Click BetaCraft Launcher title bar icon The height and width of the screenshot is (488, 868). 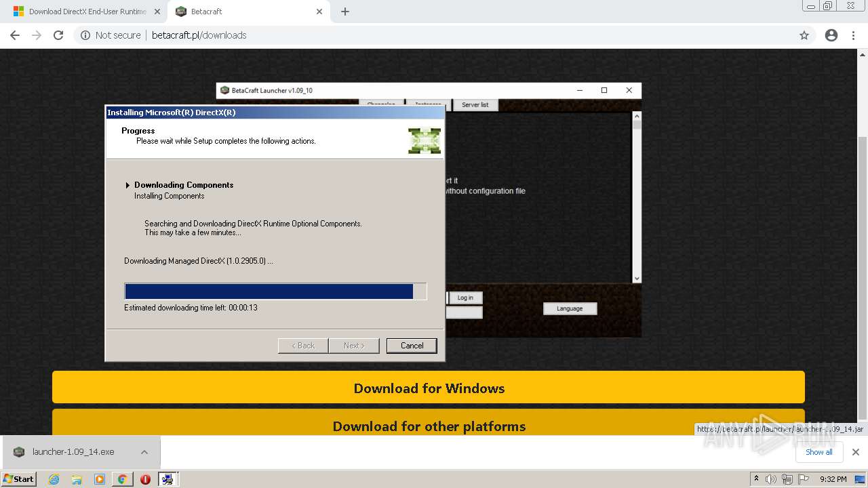tap(225, 90)
